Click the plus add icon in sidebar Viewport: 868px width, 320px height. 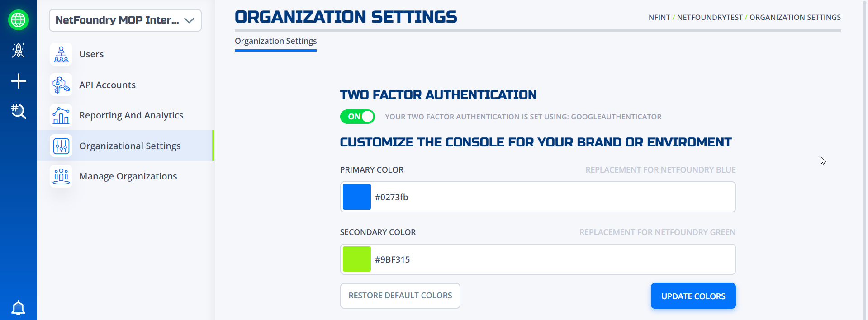tap(19, 81)
